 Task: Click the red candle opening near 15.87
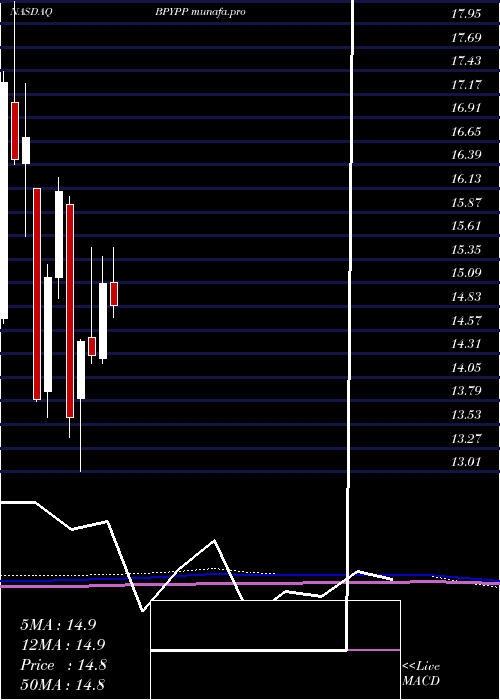coord(70,311)
